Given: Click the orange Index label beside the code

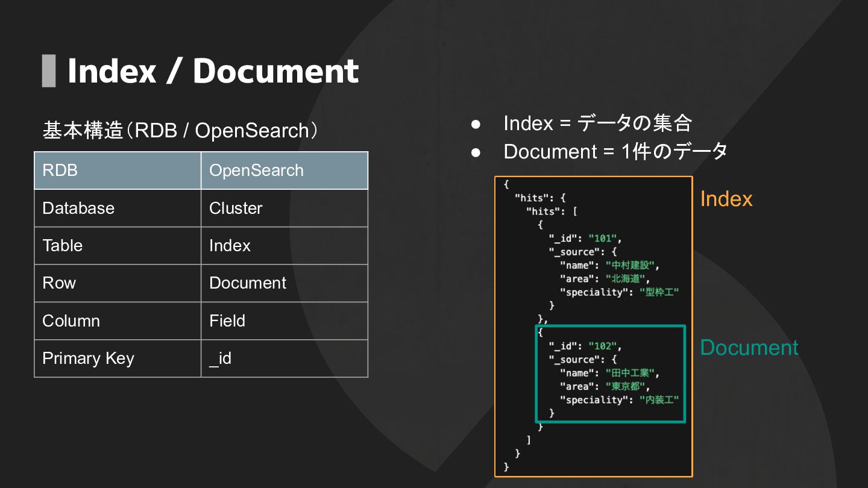Looking at the screenshot, I should (726, 199).
